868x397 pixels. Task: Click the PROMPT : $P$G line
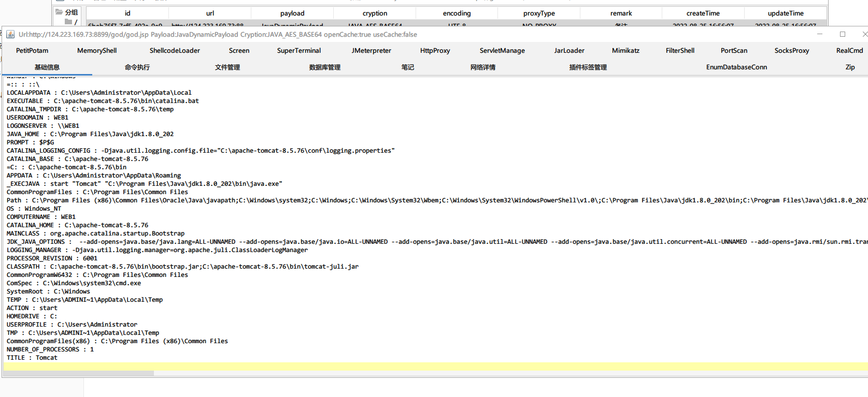pos(30,142)
